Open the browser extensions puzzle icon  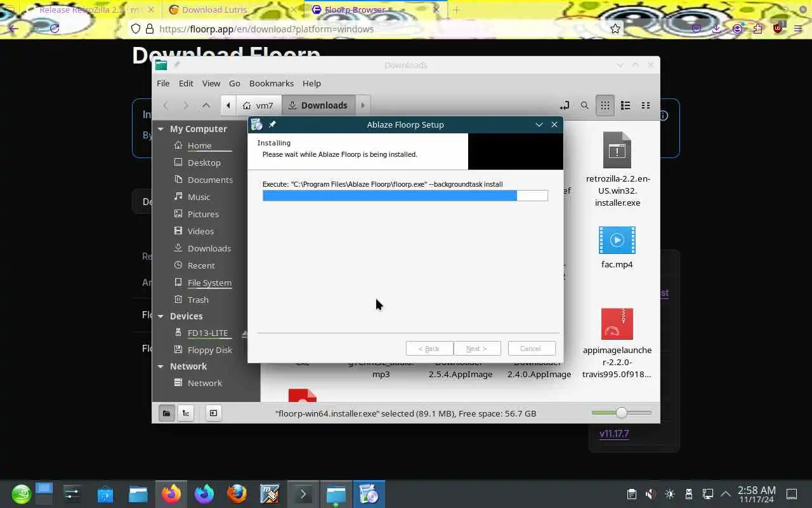757,29
